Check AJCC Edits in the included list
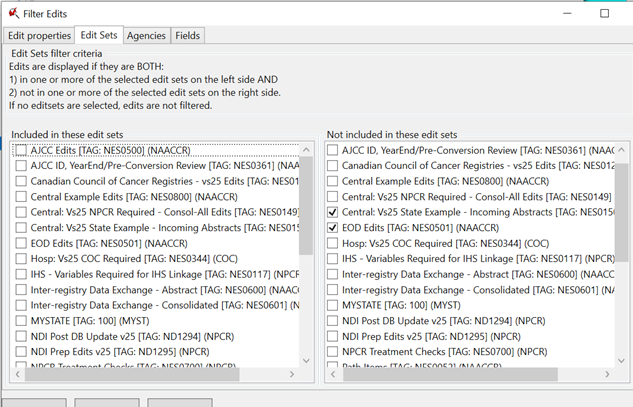This screenshot has width=633, height=407. pyautogui.click(x=21, y=150)
